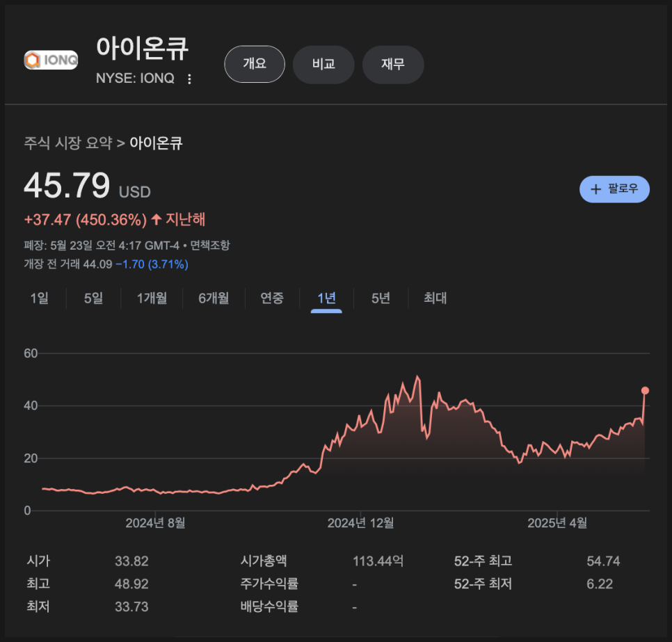This screenshot has width=672, height=642.
Task: Select the 1년 chart range
Action: tap(326, 298)
